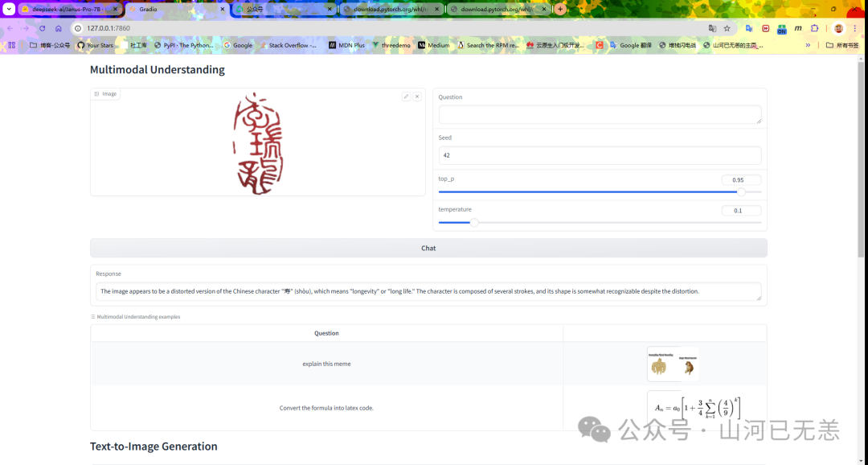Go to the browser home page
The height and width of the screenshot is (465, 868).
tap(59, 28)
